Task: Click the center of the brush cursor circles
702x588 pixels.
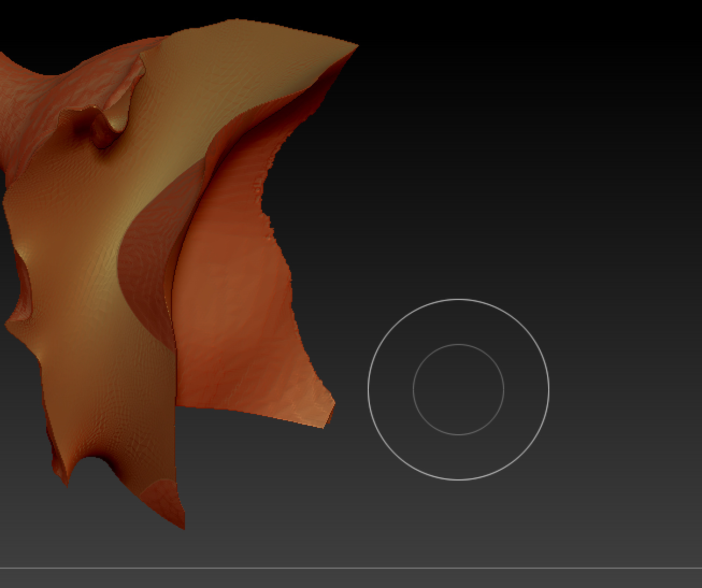Action: [x=459, y=389]
